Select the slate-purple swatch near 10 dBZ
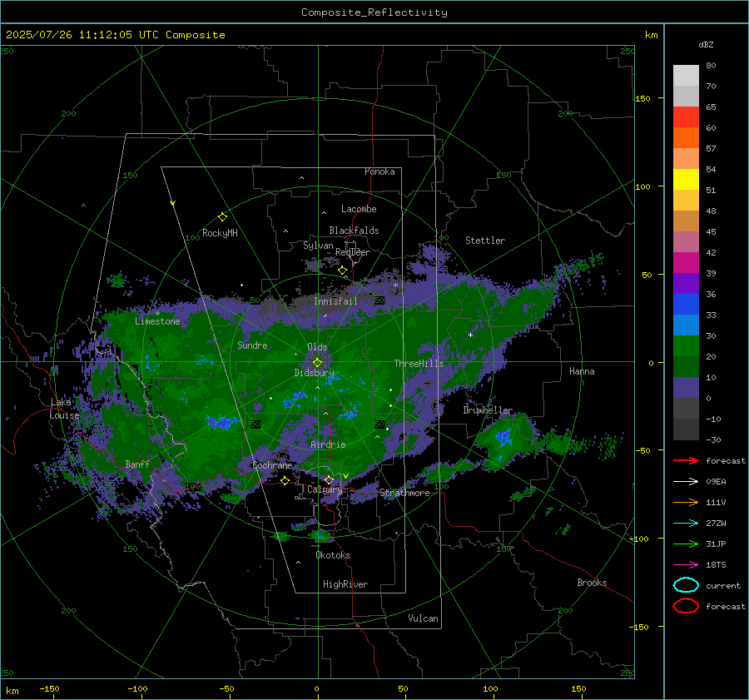The height and width of the screenshot is (700, 749). coord(686,388)
